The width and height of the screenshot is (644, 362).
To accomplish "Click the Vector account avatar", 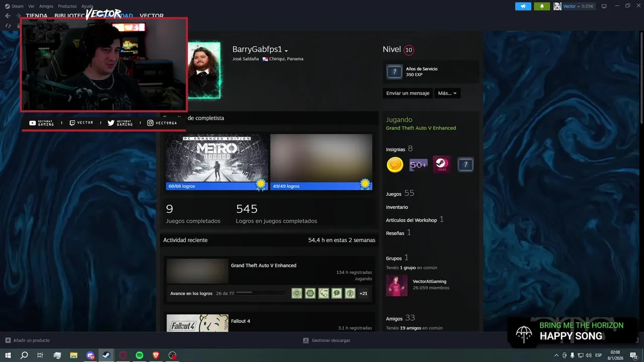I will click(557, 6).
